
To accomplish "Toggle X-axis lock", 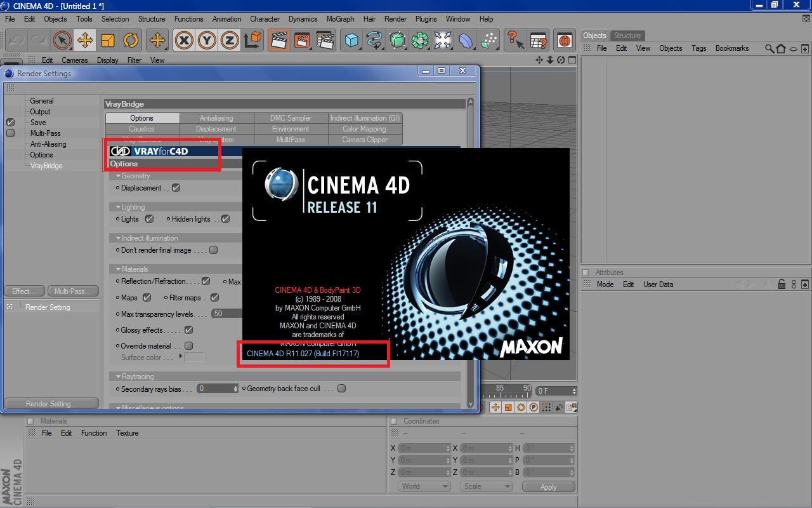I will pyautogui.click(x=184, y=41).
